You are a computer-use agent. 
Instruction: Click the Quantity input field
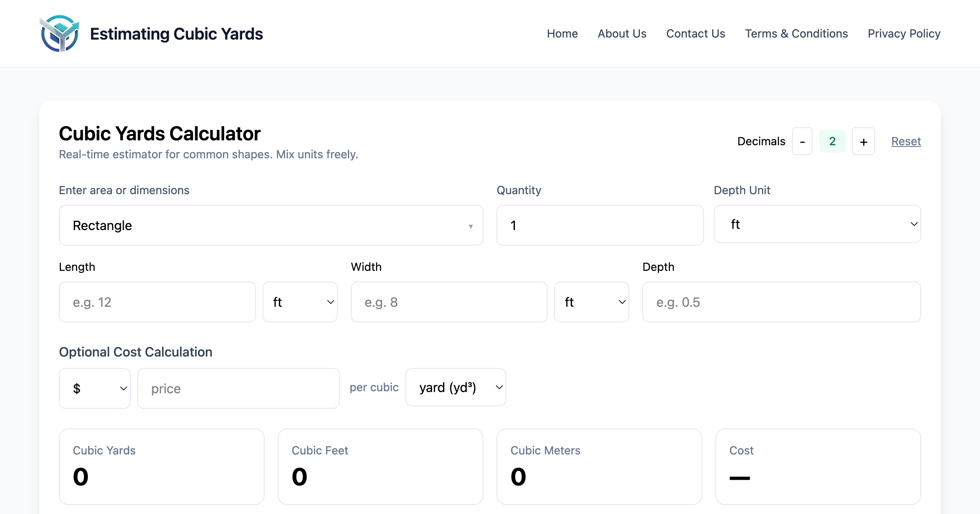[x=600, y=225]
